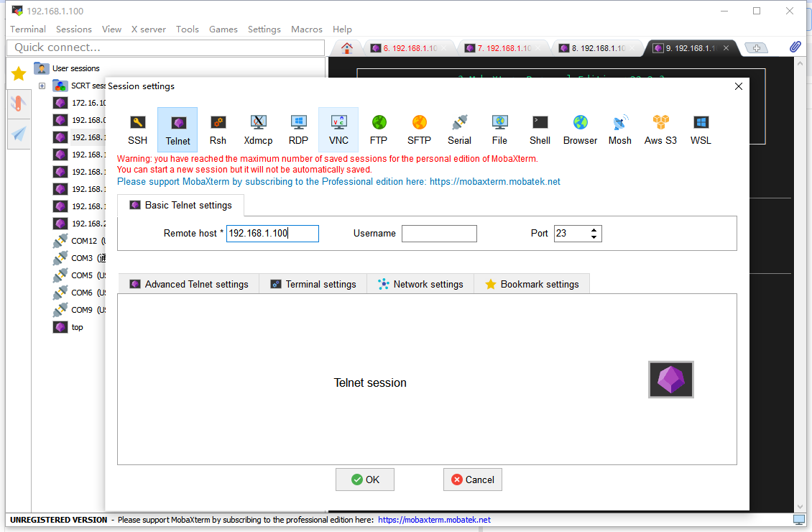Image resolution: width=812 pixels, height=532 pixels.
Task: Select the WSL session type
Action: [701, 129]
